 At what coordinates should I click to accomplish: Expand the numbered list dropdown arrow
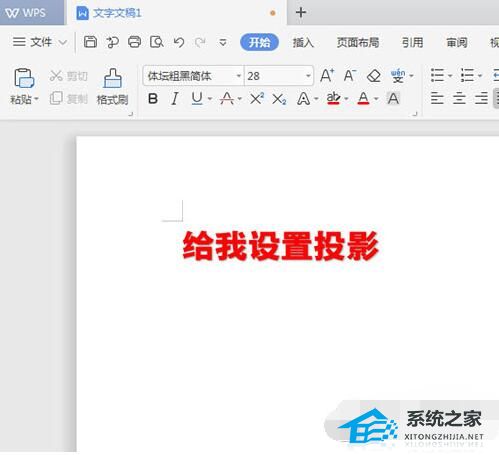click(x=480, y=76)
